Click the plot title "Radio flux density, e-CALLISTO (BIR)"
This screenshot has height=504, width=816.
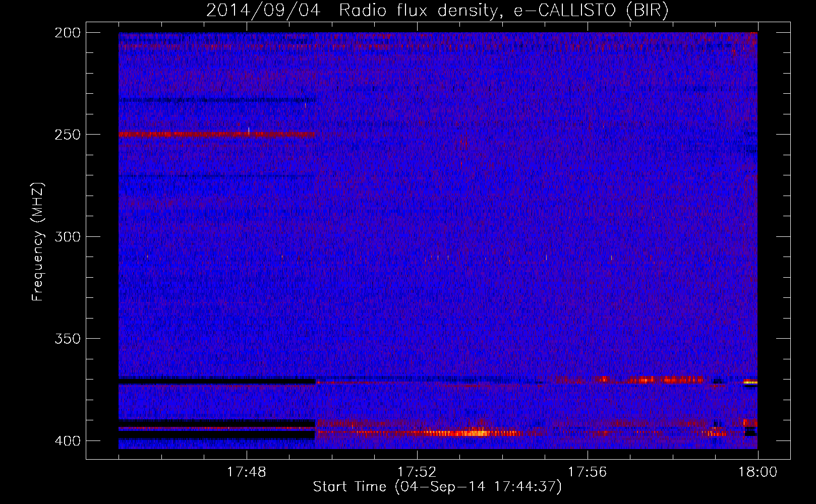click(x=503, y=10)
